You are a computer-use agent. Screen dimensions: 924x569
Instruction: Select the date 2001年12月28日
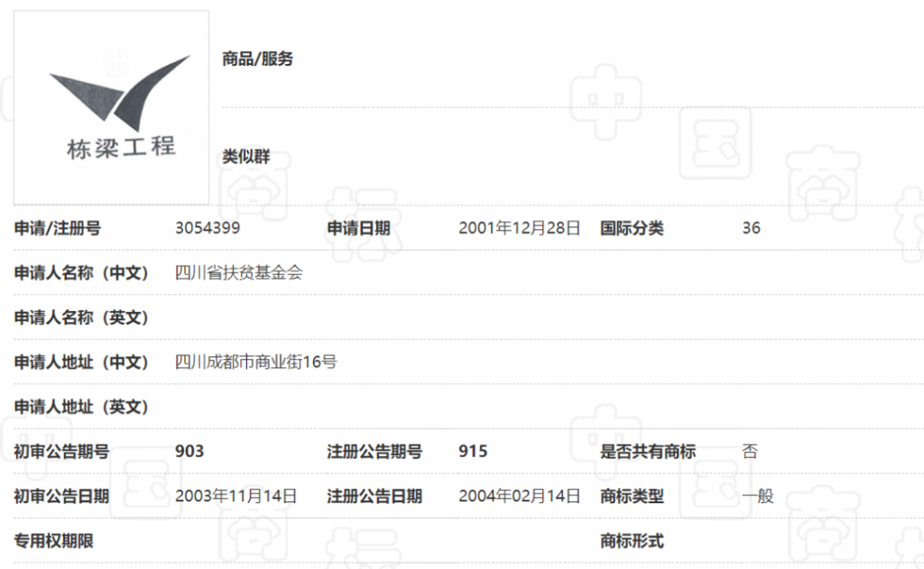click(519, 228)
